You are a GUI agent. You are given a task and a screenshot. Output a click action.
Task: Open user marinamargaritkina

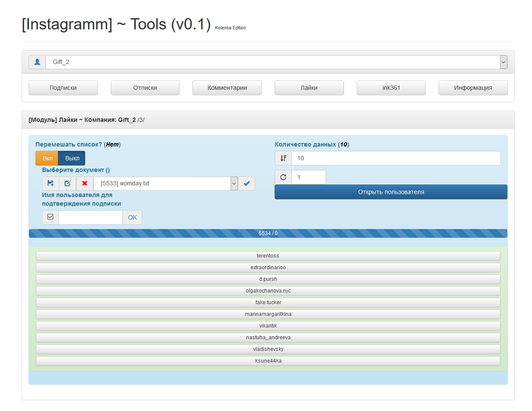click(268, 314)
